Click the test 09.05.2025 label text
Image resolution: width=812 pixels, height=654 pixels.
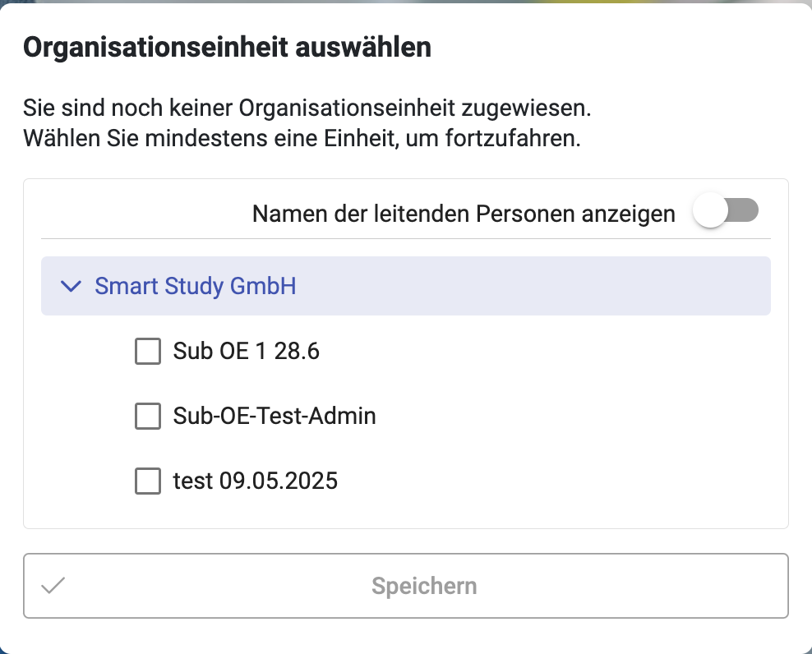point(255,481)
